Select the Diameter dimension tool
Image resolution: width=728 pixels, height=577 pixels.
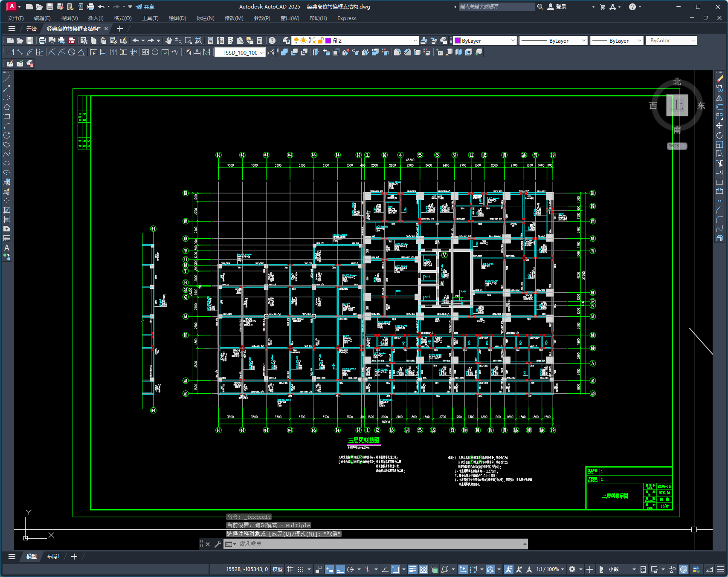[x=72, y=52]
